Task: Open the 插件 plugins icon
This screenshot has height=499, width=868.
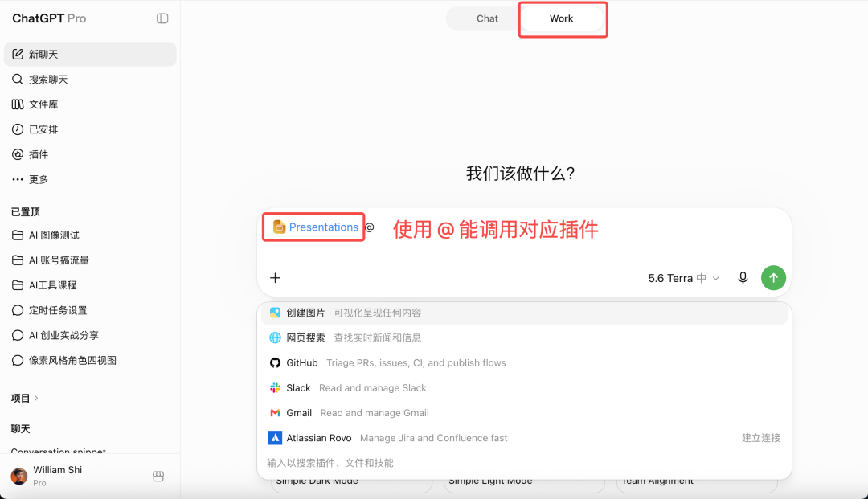Action: pos(18,154)
